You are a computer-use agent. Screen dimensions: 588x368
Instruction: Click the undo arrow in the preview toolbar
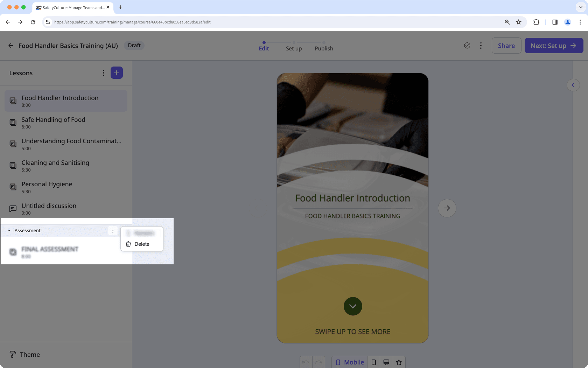click(x=306, y=362)
